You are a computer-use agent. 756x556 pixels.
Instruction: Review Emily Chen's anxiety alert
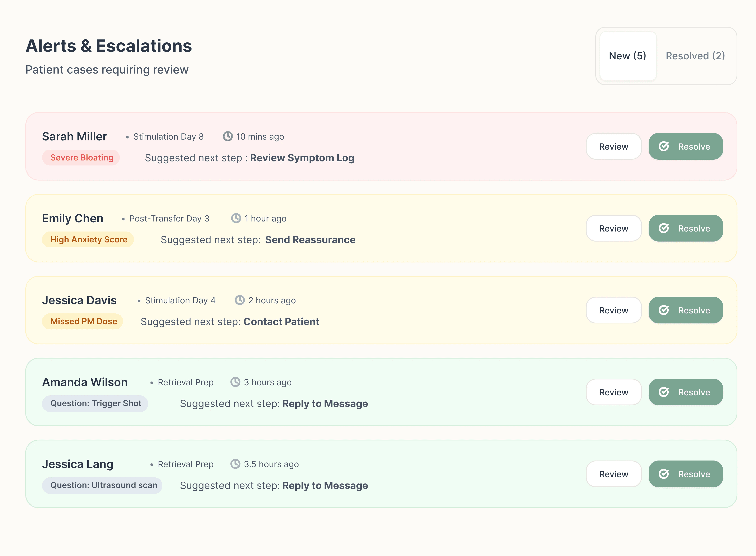pos(613,228)
